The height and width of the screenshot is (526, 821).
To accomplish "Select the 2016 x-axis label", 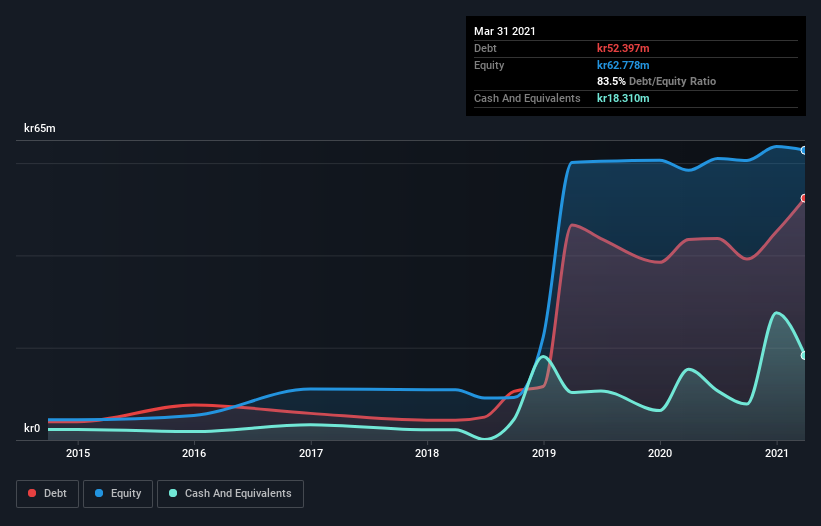I will click(x=194, y=453).
